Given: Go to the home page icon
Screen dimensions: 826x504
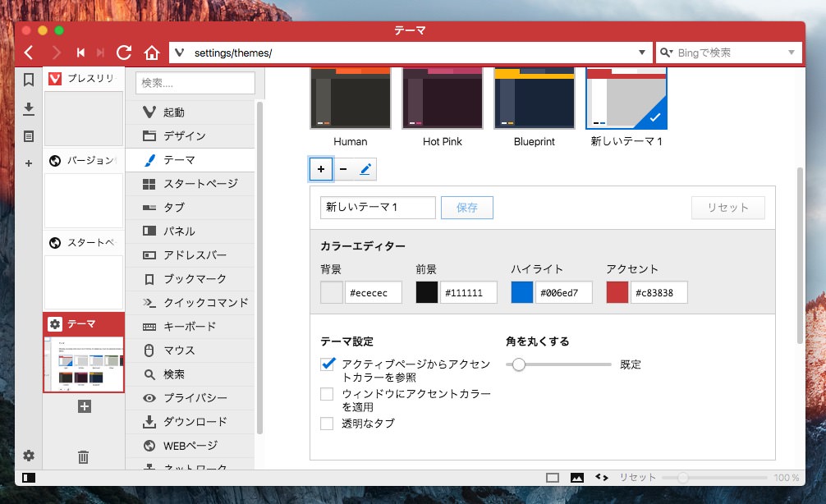Looking at the screenshot, I should click(151, 53).
